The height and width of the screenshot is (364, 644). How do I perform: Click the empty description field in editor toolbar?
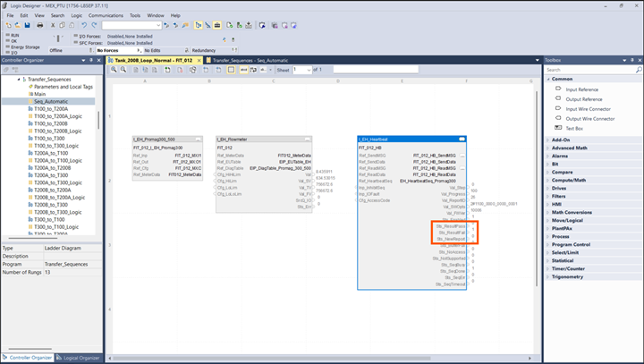(x=376, y=70)
